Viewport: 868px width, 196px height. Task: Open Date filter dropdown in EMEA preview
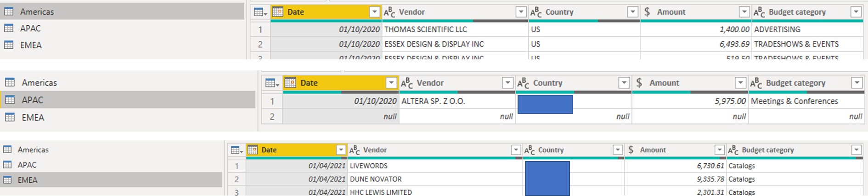coord(341,150)
